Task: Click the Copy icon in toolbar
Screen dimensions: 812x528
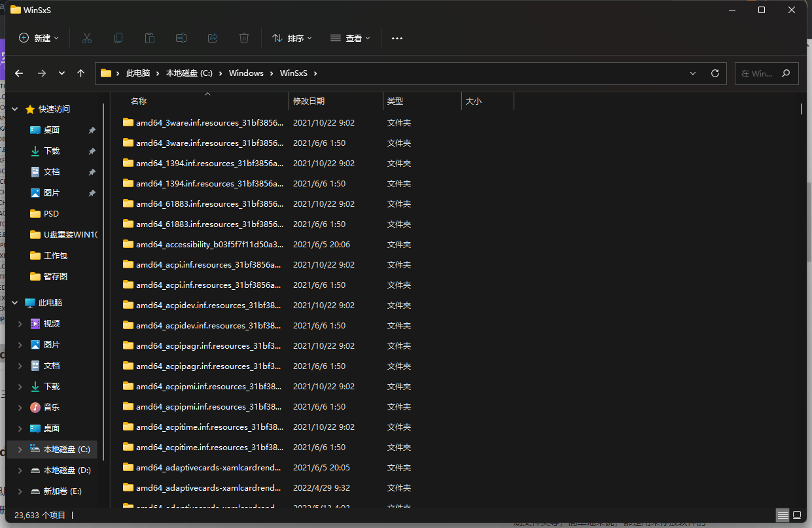Action: tap(118, 38)
